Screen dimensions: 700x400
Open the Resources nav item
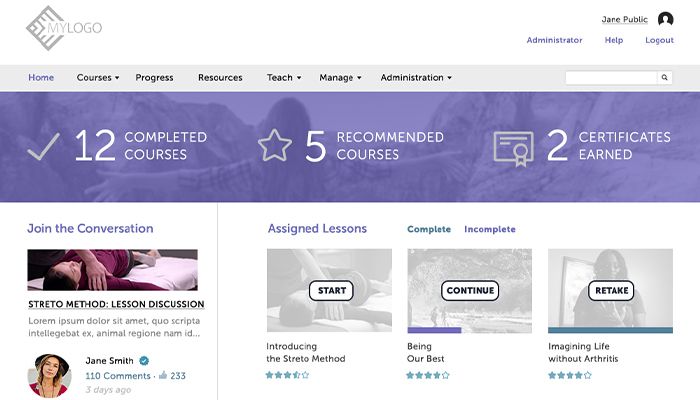[220, 77]
